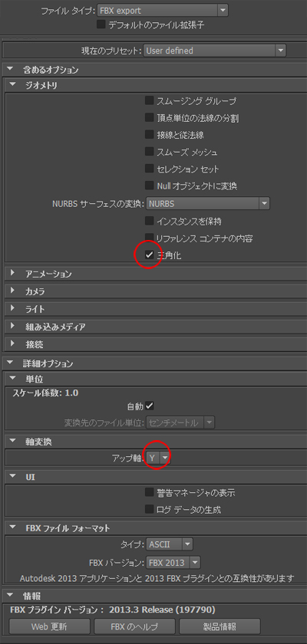
Task: Enable デフォルトのファイル拡張子 checkbox
Action: pos(101,25)
